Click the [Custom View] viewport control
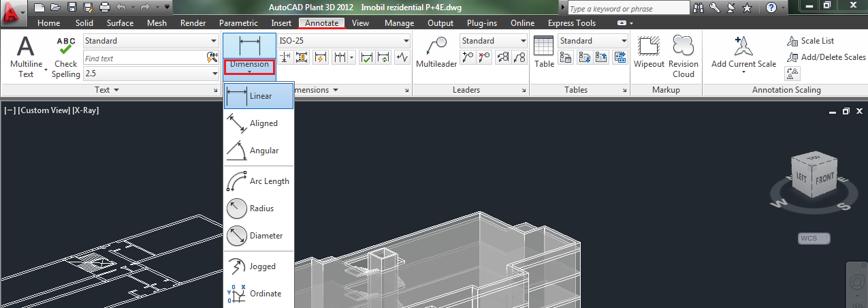868x308 pixels. 44,110
